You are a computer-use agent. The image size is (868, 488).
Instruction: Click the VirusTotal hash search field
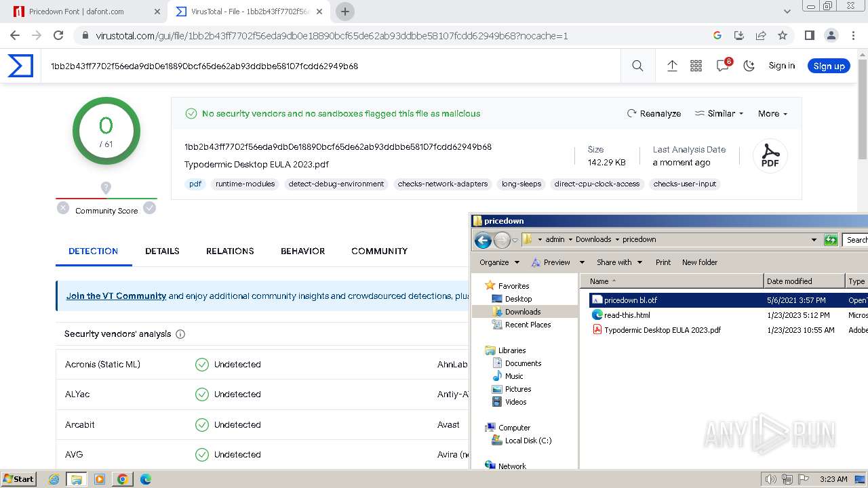332,66
